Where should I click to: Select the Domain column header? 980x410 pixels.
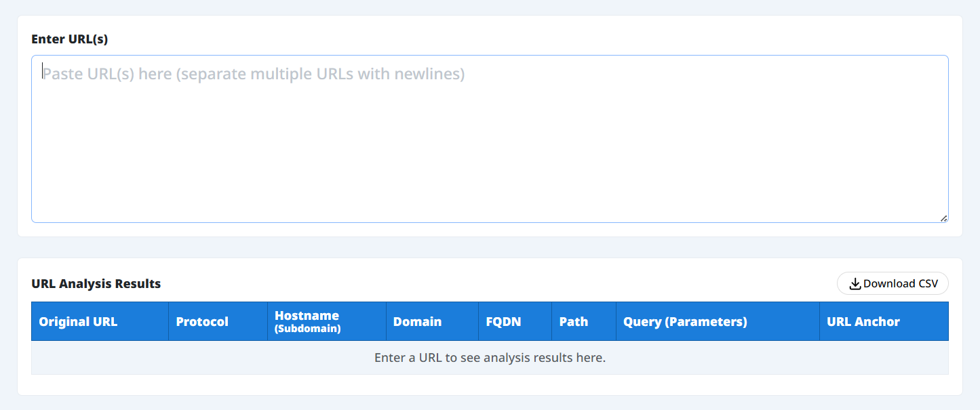pos(417,322)
